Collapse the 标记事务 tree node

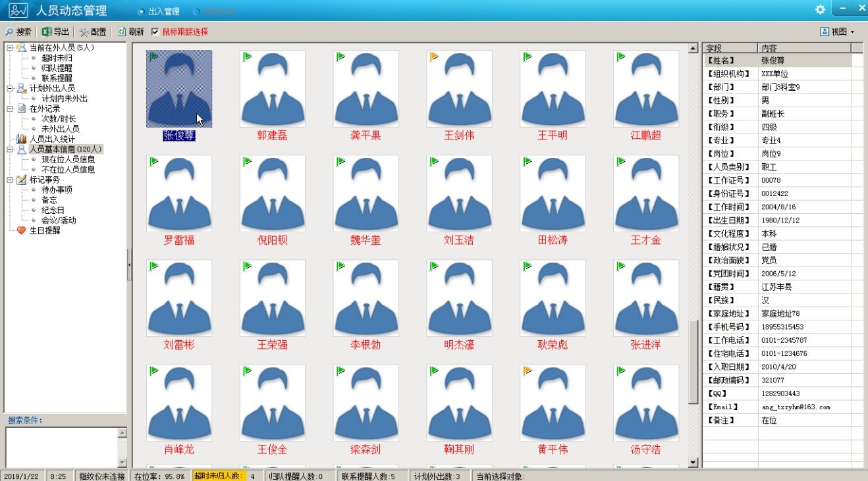[10, 180]
